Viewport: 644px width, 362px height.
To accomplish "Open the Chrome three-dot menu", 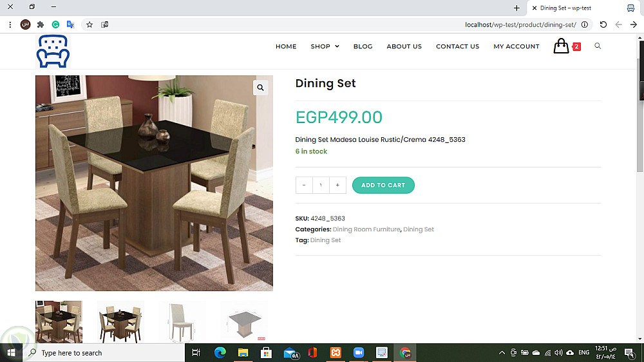I will 10,24.
